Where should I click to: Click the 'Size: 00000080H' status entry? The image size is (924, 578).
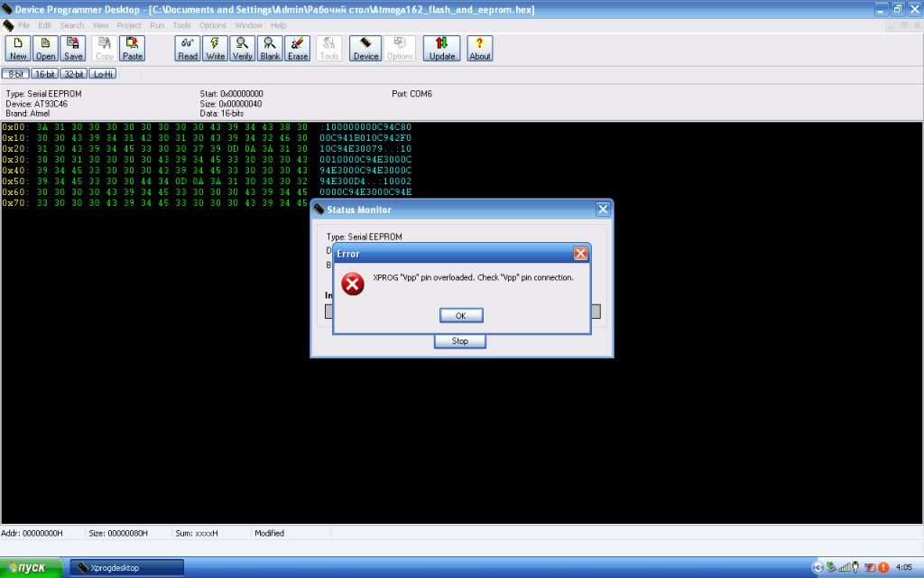click(118, 533)
